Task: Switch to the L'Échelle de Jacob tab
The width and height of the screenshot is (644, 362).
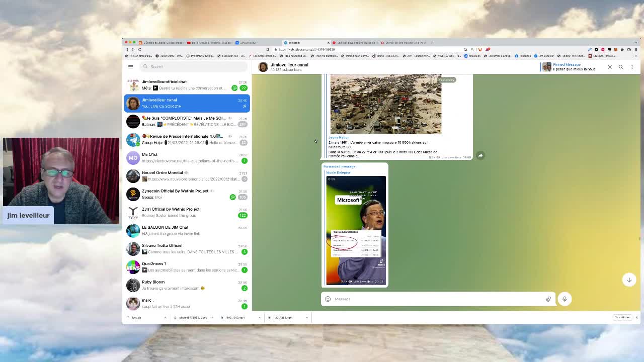Action: 161,43
